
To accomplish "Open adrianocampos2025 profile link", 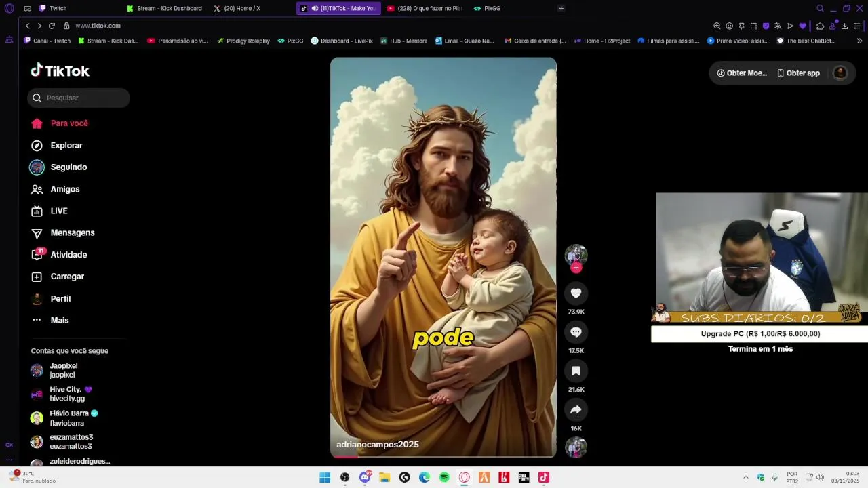I will coord(378,445).
